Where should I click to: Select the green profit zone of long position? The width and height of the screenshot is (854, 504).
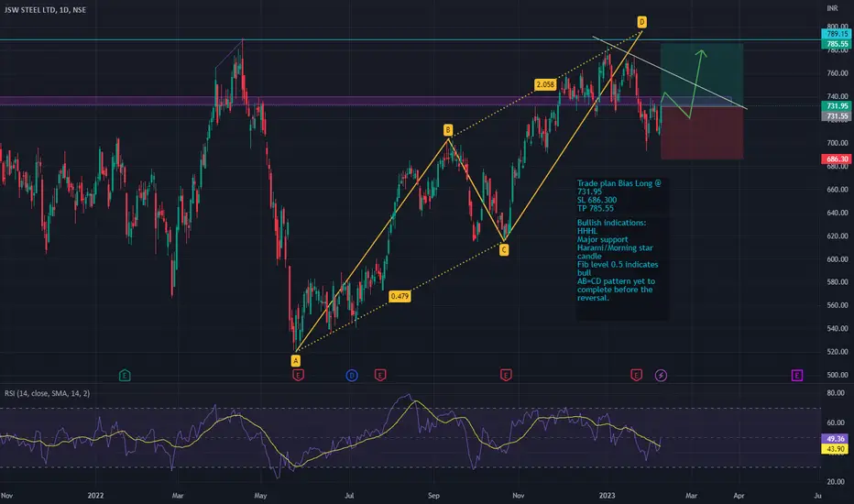click(x=702, y=74)
